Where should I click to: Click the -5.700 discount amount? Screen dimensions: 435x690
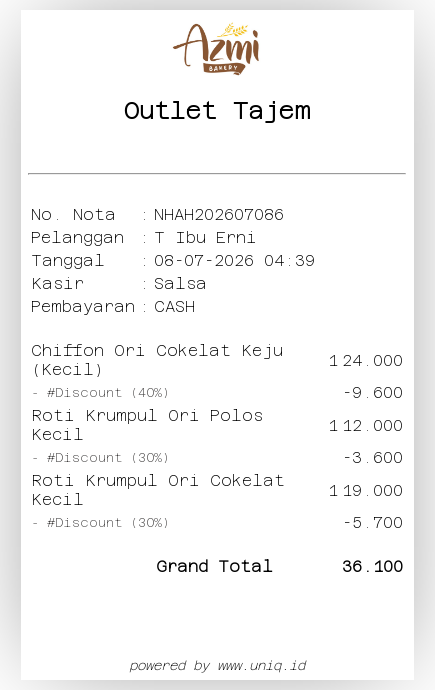click(x=373, y=523)
